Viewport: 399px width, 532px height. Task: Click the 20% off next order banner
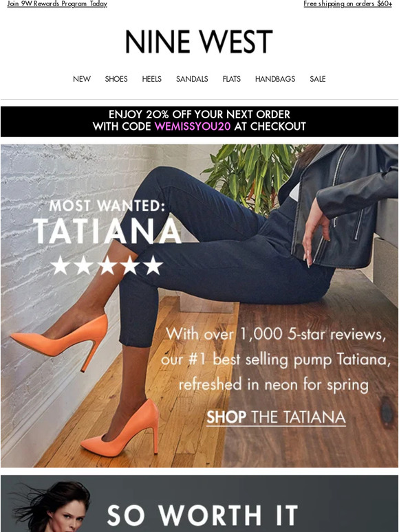tap(199, 122)
